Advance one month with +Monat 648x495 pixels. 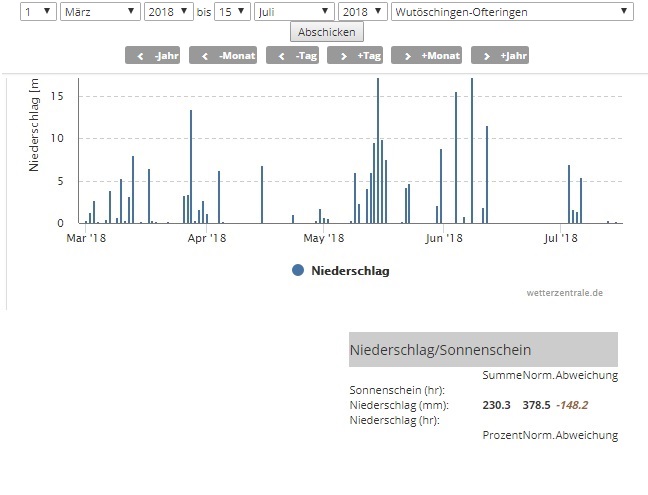coord(427,55)
